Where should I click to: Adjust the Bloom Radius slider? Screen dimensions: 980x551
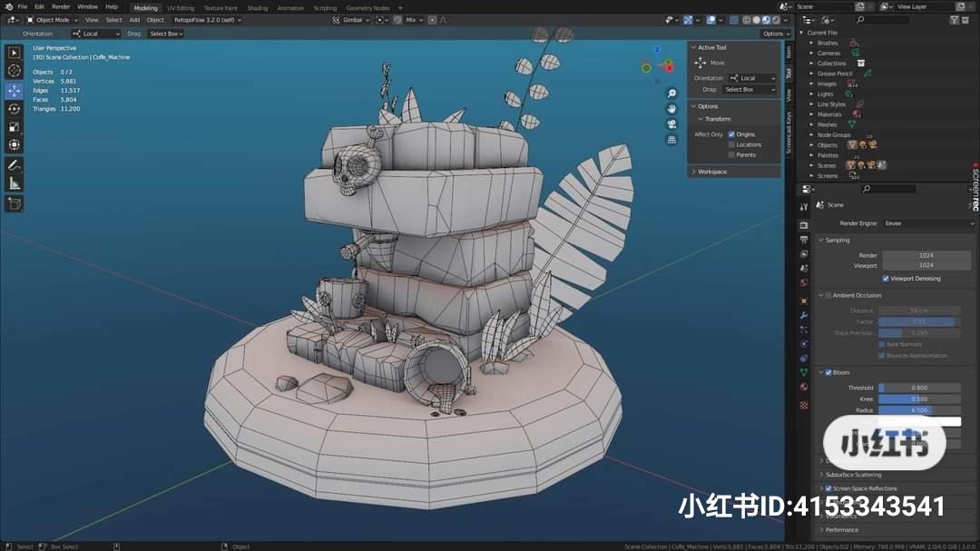919,410
